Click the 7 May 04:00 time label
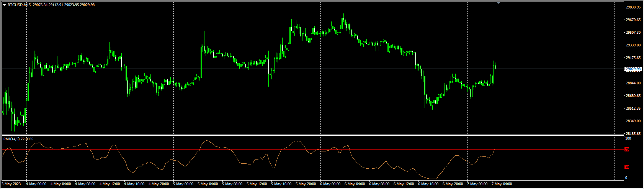The width and height of the screenshot is (644, 189). (x=502, y=184)
